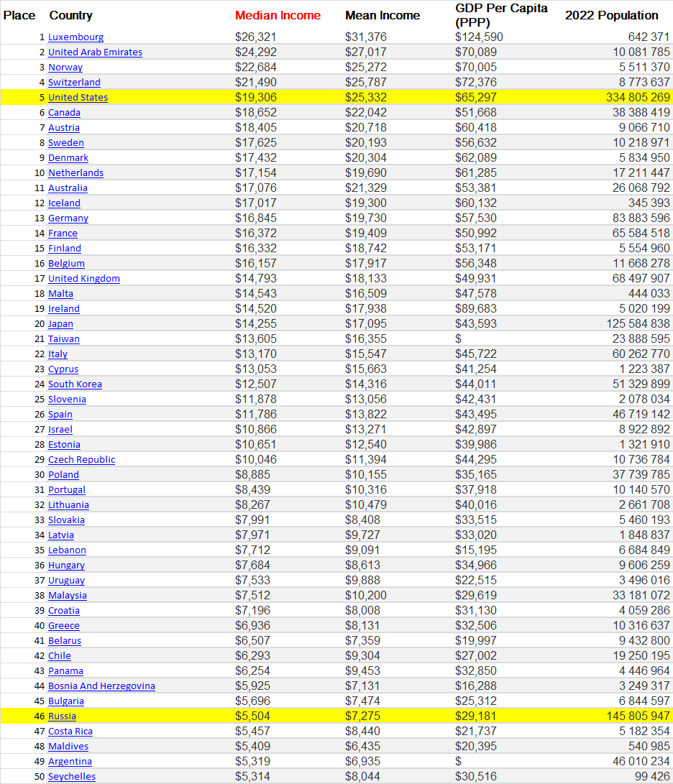Viewport: 673px width, 784px height.
Task: Select Russia's $5,504 median income cell
Action: tap(256, 716)
